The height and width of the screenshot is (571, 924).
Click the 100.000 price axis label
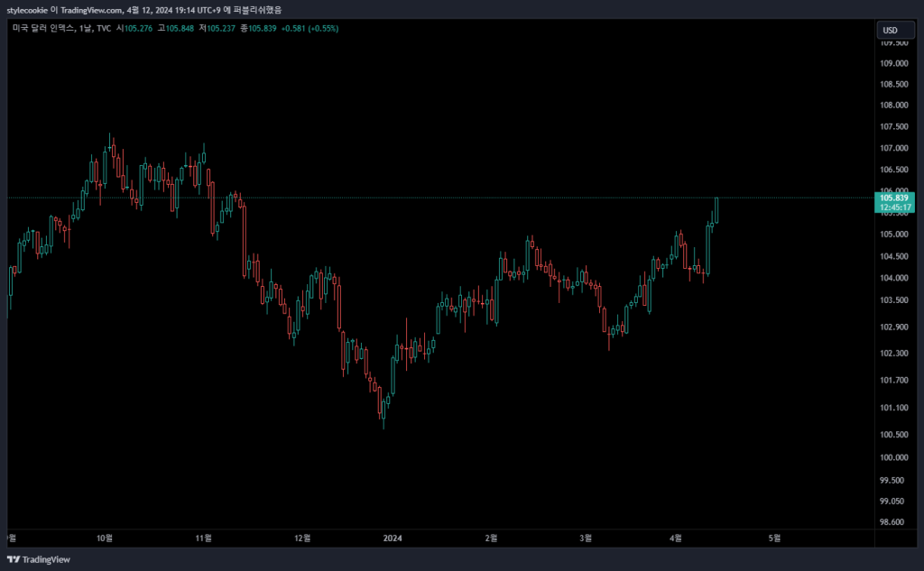pos(894,457)
